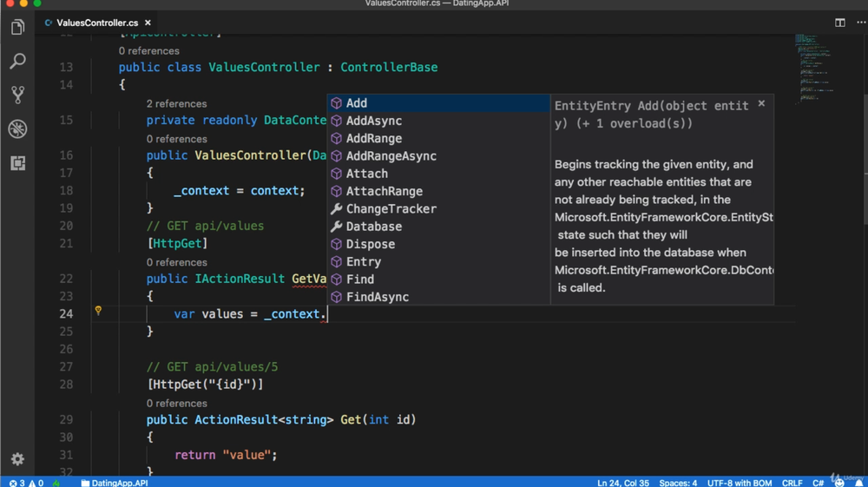Screen dimensions: 868x487
Task: Click the method cube icon beside Add
Action: coord(336,103)
